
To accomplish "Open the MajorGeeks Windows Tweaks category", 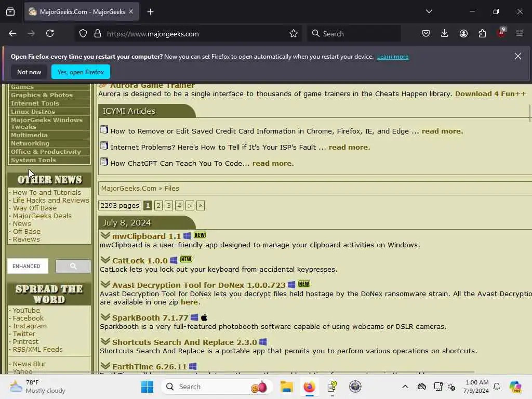I will tap(47, 123).
